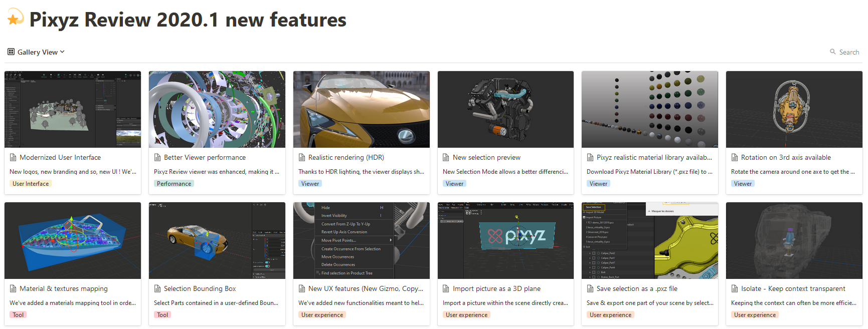Screen dimensions: 868x329
Task: Click page icon beside Selection Bounding Box
Action: (x=157, y=288)
